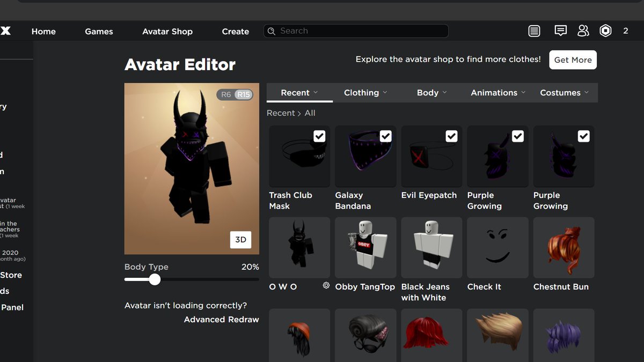The width and height of the screenshot is (644, 362).
Task: Select the red hair item thumbnail
Action: [431, 335]
